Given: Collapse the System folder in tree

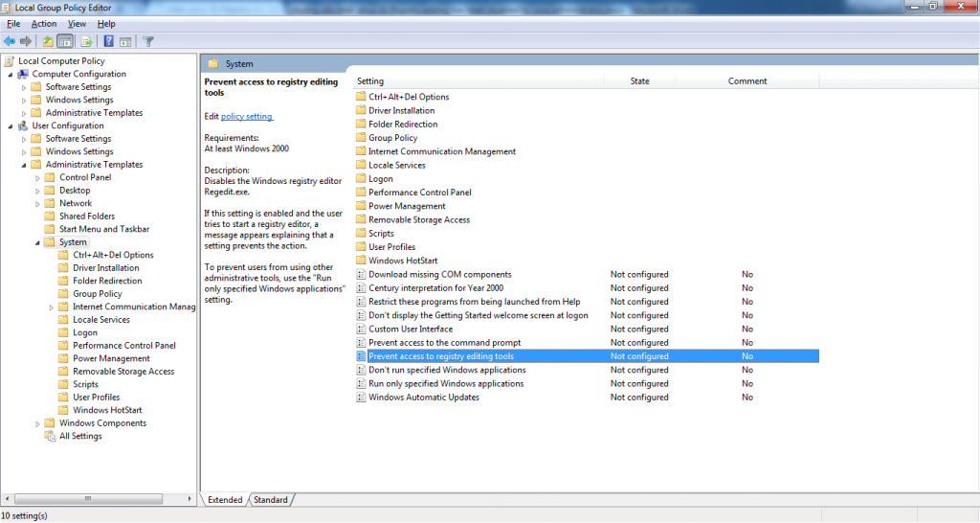Looking at the screenshot, I should tap(38, 242).
